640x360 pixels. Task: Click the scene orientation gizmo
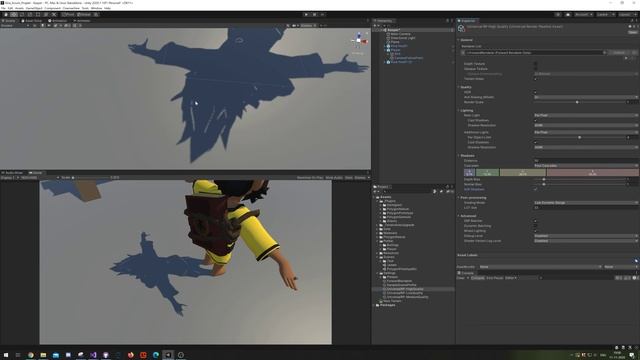(359, 41)
